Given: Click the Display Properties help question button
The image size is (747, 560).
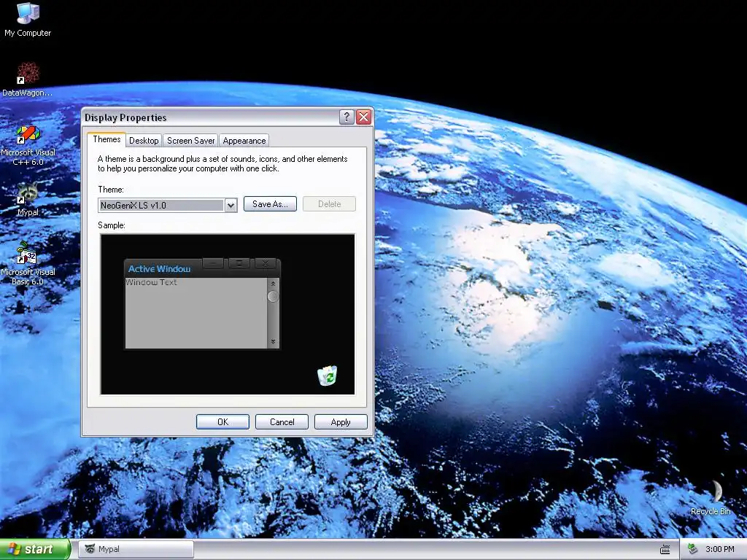Looking at the screenshot, I should [347, 117].
